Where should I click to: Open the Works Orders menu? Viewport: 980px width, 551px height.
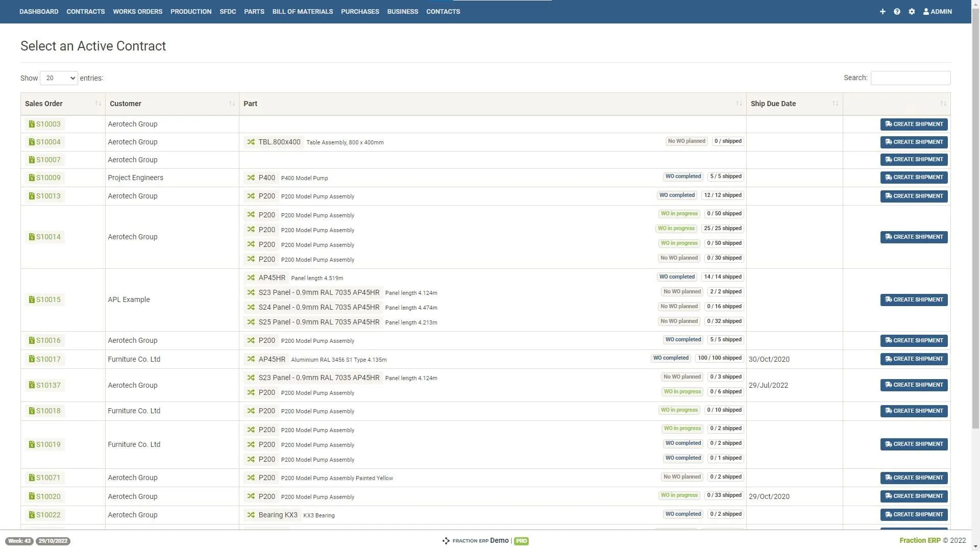pyautogui.click(x=137, y=11)
